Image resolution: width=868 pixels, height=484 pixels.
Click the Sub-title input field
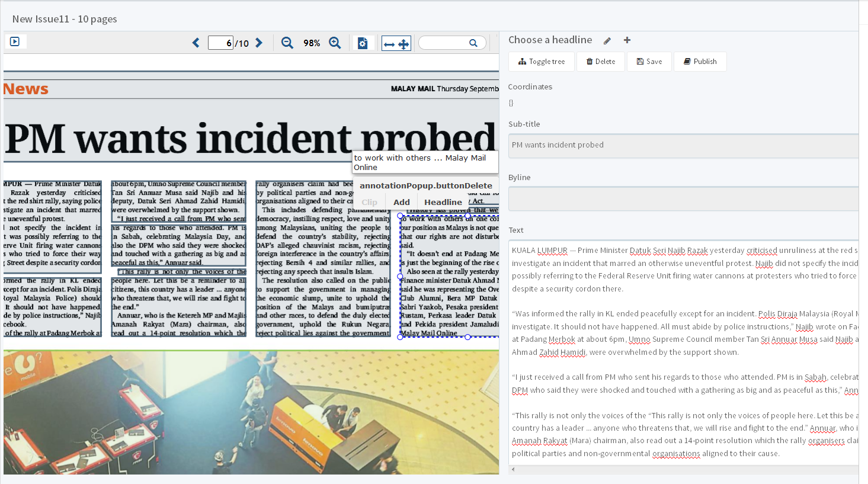click(x=683, y=146)
